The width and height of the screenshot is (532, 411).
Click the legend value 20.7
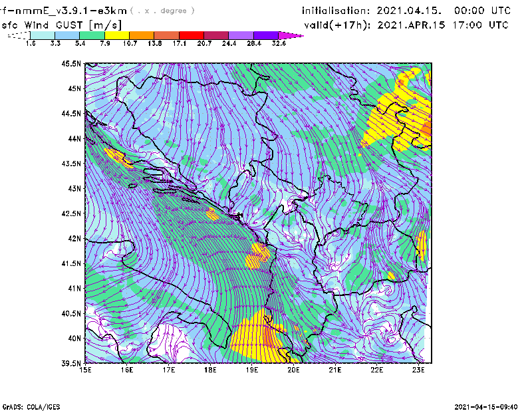pyautogui.click(x=204, y=43)
